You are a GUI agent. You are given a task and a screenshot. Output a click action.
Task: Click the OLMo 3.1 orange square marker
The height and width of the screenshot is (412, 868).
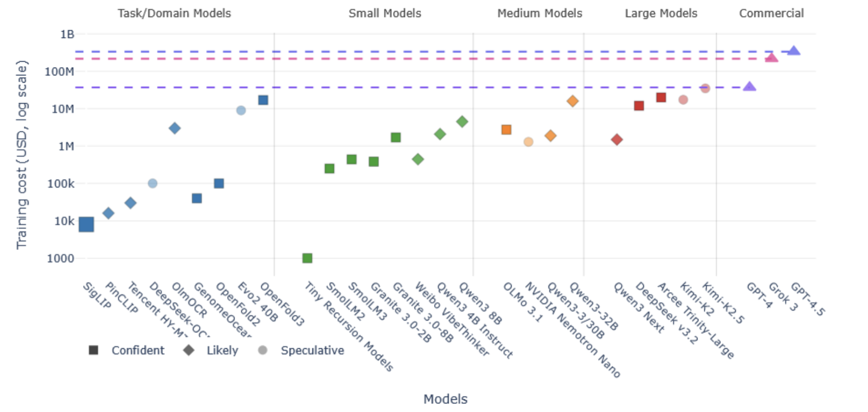tap(506, 130)
